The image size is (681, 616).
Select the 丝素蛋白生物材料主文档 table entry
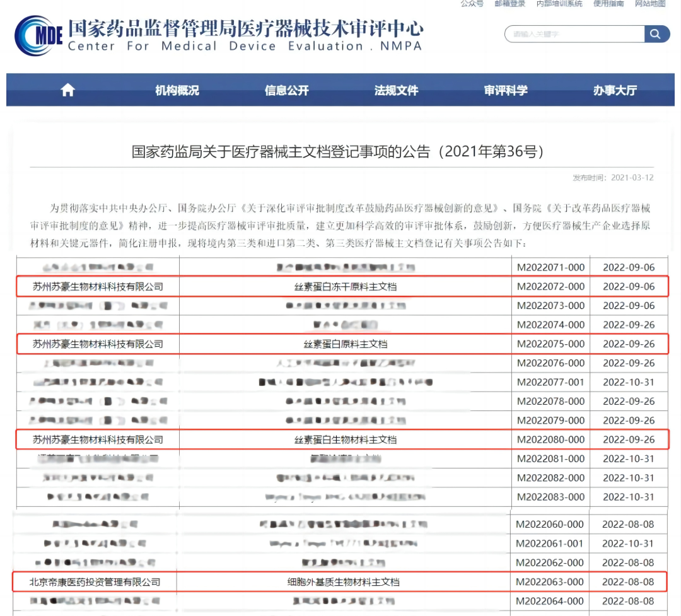(x=345, y=439)
